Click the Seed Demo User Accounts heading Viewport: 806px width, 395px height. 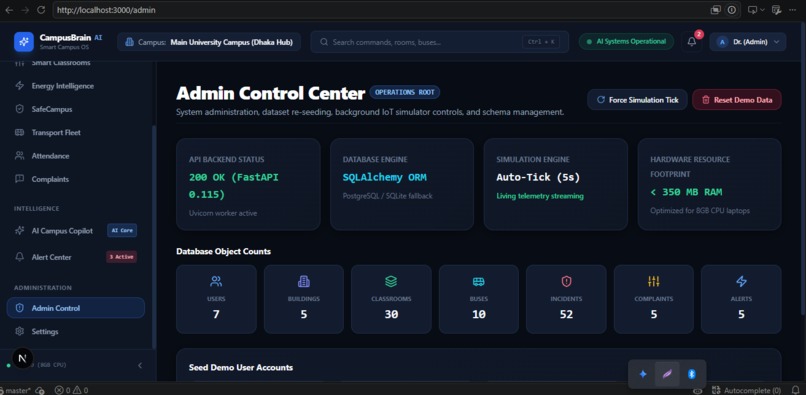(241, 367)
